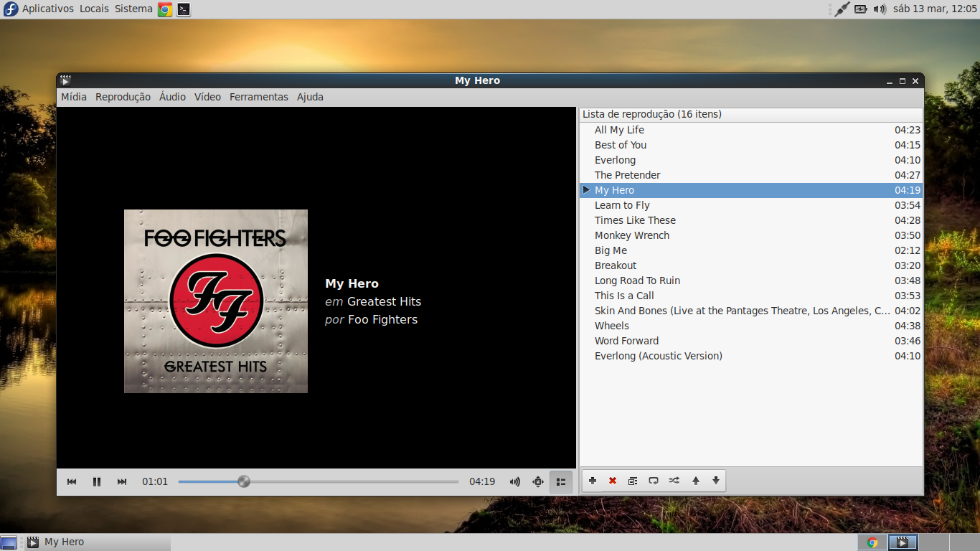Click the playlist clear/list icon

(633, 481)
